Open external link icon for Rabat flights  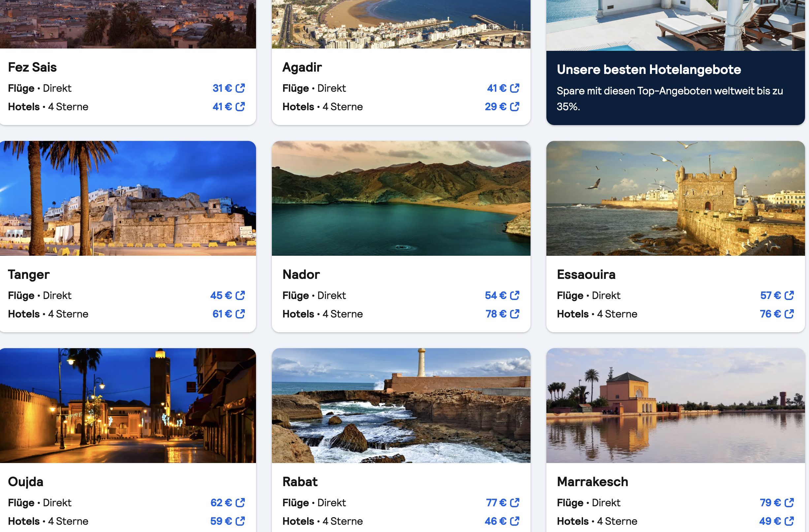point(515,502)
